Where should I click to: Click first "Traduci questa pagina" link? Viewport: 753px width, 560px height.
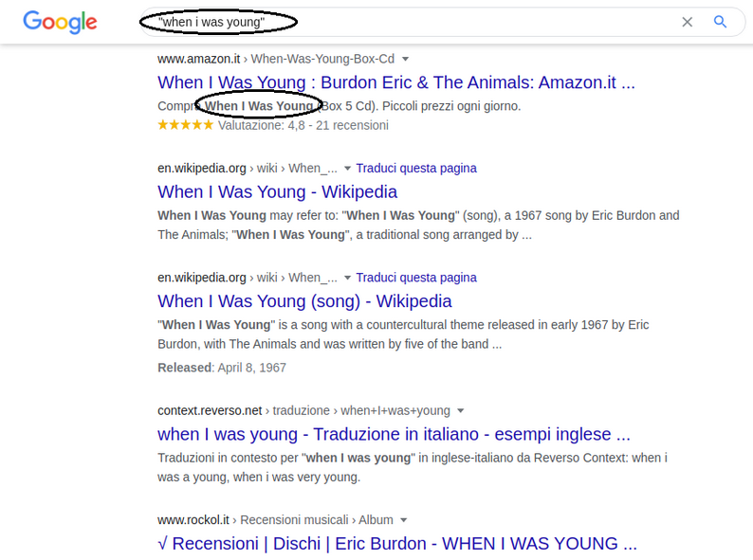tap(416, 169)
